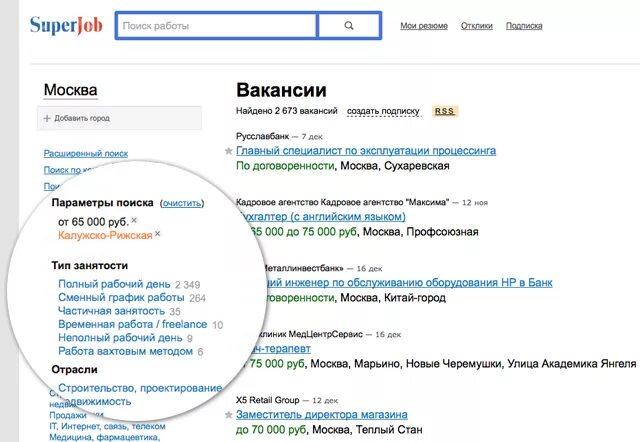Open the 'терапевт' vacancy link
The height and width of the screenshot is (442, 640).
click(x=280, y=349)
